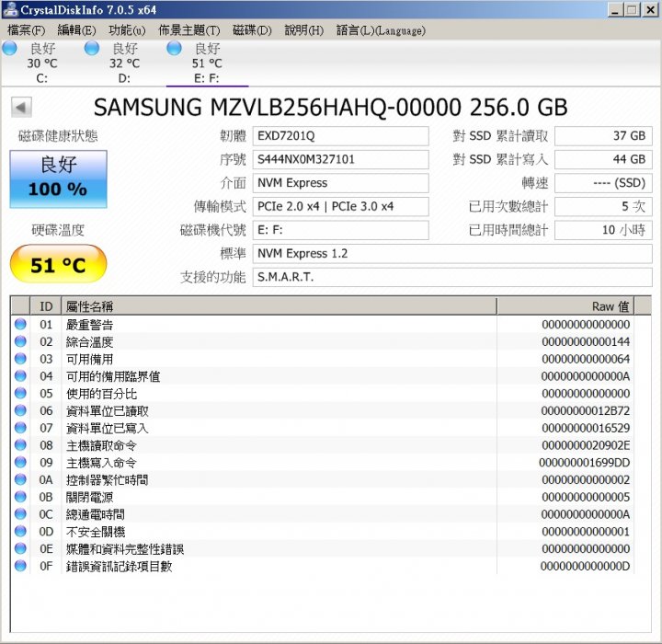Select the D: drive status orb
Screen dimensions: 662x644
click(x=92, y=48)
